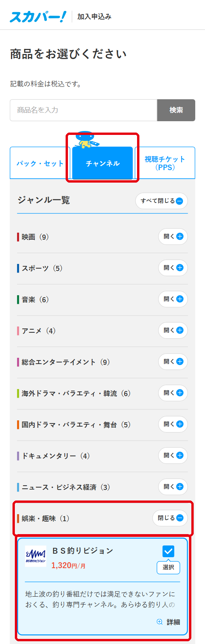This screenshot has height=644, width=205.
Task: Open 詳細 for BS釣りビジョン
Action: (168, 622)
